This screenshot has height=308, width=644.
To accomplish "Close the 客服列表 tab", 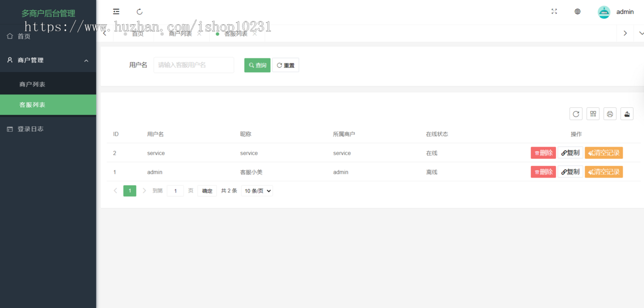I will click(x=255, y=33).
